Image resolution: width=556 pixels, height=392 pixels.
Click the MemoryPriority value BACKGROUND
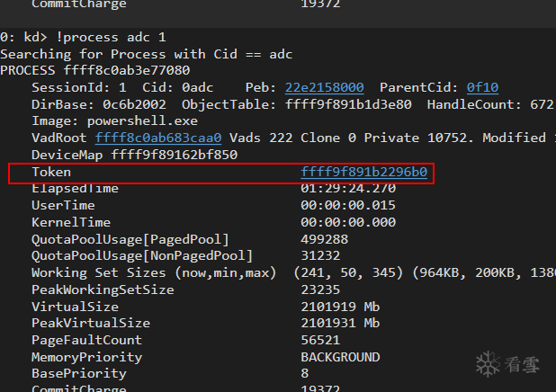340,357
